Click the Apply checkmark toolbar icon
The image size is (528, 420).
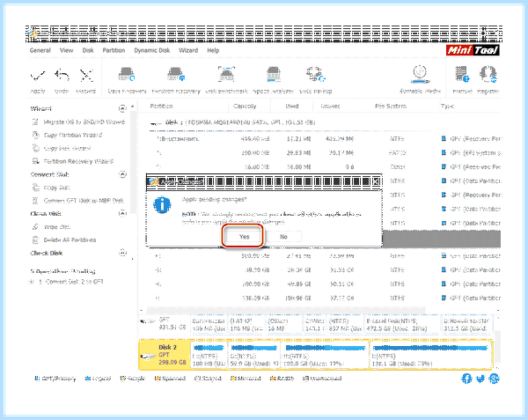pyautogui.click(x=38, y=76)
